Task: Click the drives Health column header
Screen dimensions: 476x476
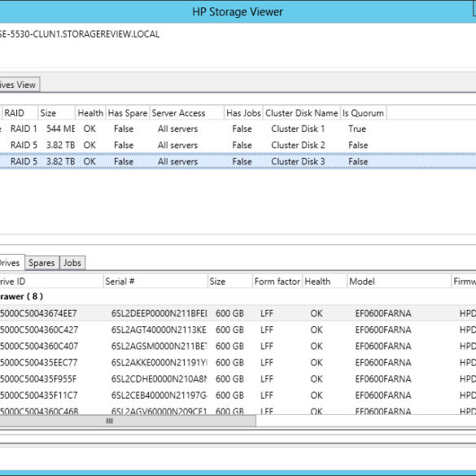Action: tap(325, 282)
